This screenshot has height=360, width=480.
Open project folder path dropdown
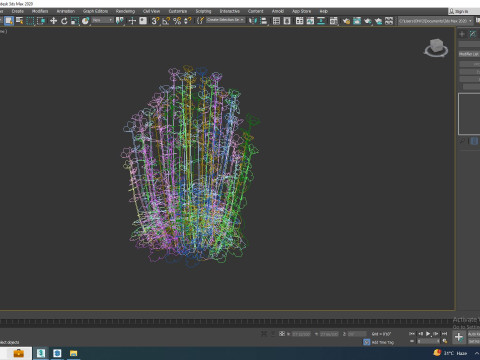click(436, 21)
